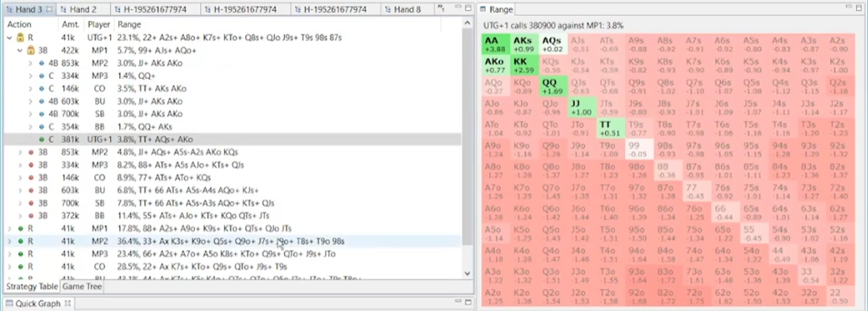
Task: Expand the 4B 853k MP2 node
Action: point(30,63)
